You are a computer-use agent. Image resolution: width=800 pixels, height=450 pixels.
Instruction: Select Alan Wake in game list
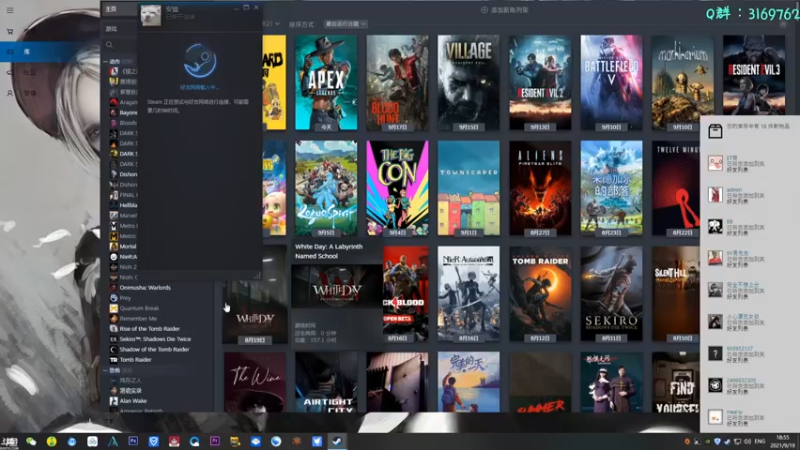click(x=133, y=401)
